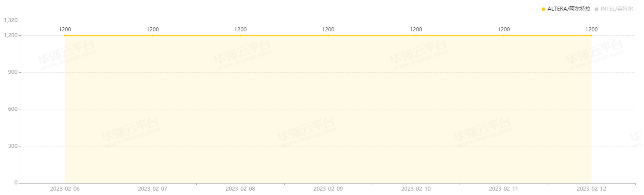
Task: Click the 2023-02-06 x-axis date label
Action: [65, 188]
